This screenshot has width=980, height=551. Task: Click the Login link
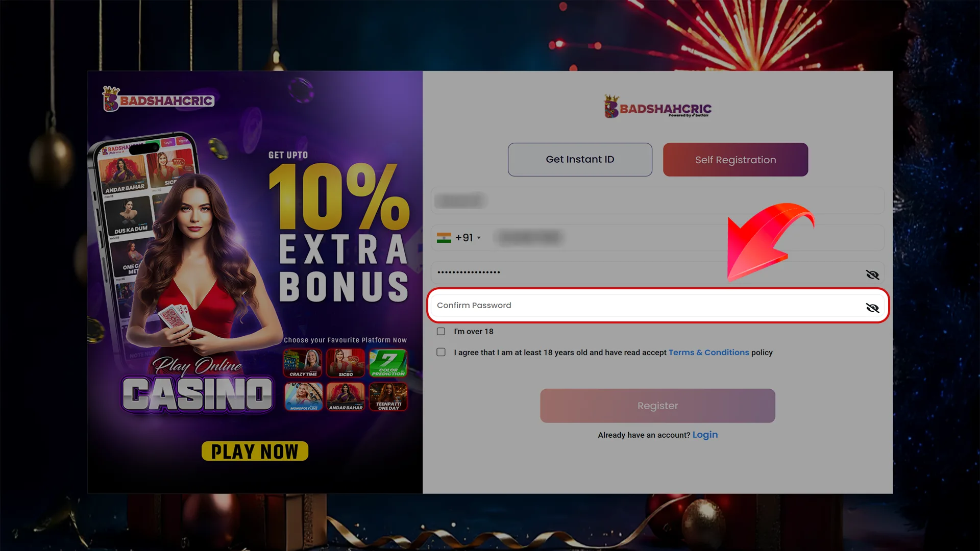click(x=705, y=434)
